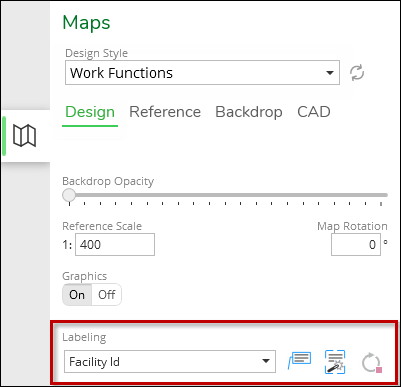Switch to the Design tab
The height and width of the screenshot is (387, 401).
tap(90, 112)
